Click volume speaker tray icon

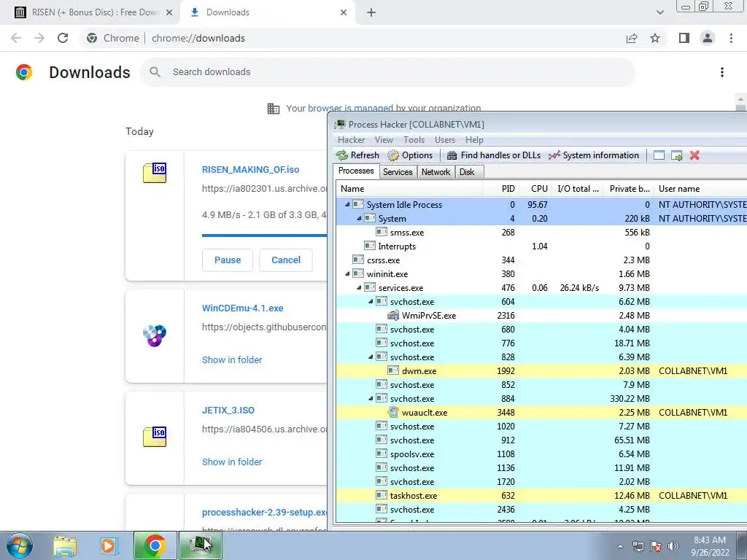[x=673, y=546]
